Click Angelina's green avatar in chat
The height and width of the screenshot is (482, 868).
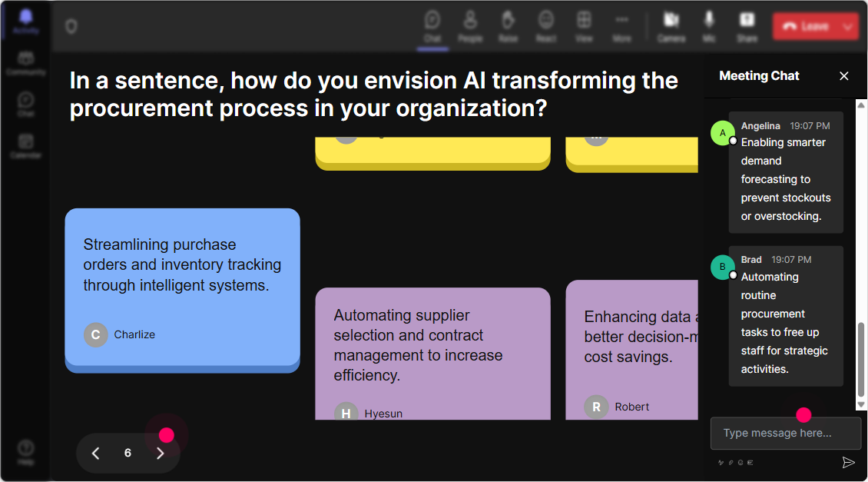(x=722, y=133)
